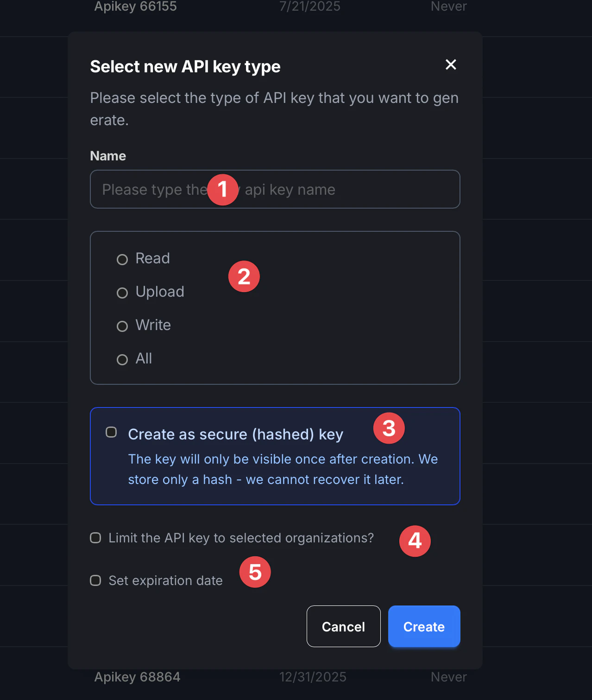Select the Write radio option
592x700 pixels.
(x=122, y=326)
